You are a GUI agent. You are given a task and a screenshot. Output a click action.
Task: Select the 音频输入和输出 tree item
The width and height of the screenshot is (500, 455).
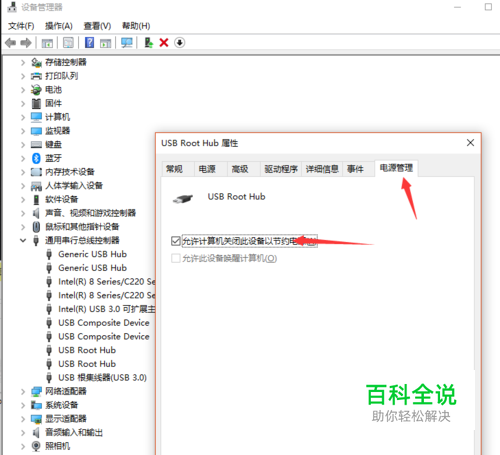click(x=74, y=432)
